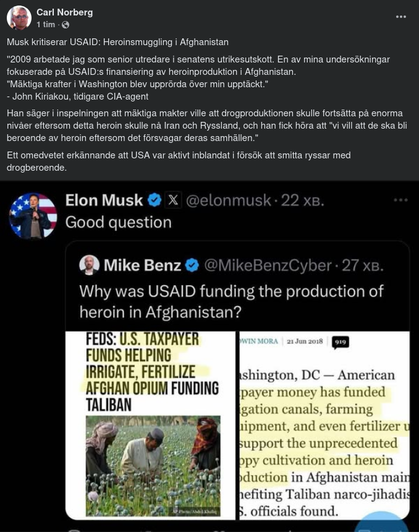
Task: Click Carl Norberg's profile name
Action: 64,12
